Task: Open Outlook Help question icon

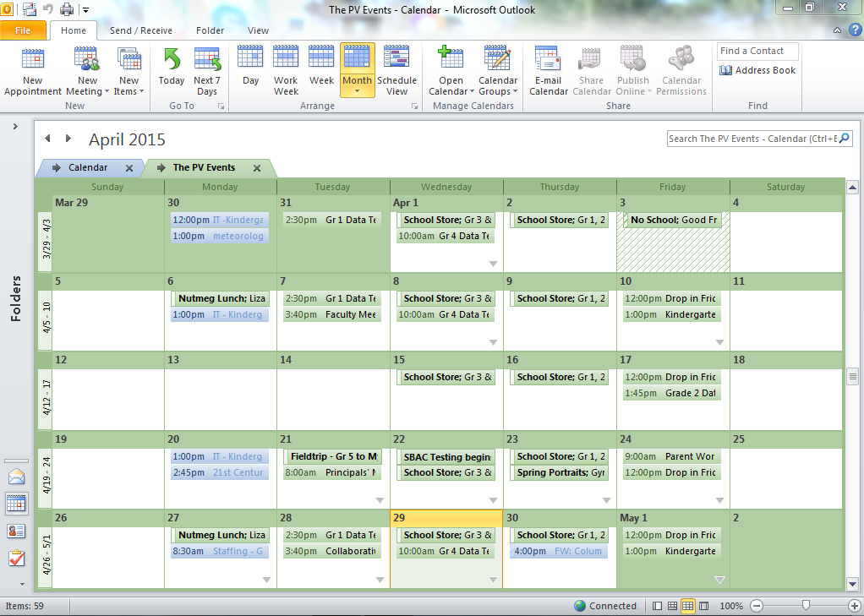Action: [x=856, y=30]
